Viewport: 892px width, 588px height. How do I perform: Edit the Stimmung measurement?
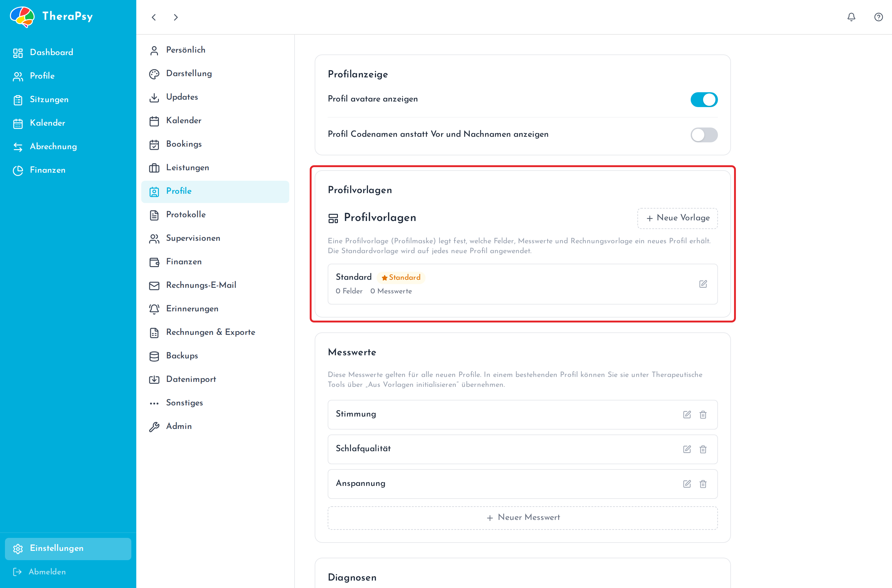tap(687, 414)
